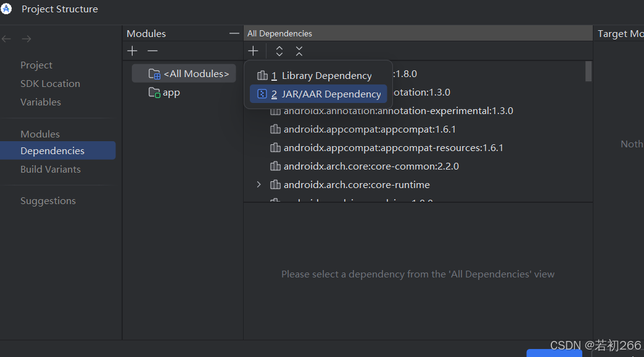Click the appcompat-resources library icon
Image resolution: width=644 pixels, height=357 pixels.
[275, 148]
